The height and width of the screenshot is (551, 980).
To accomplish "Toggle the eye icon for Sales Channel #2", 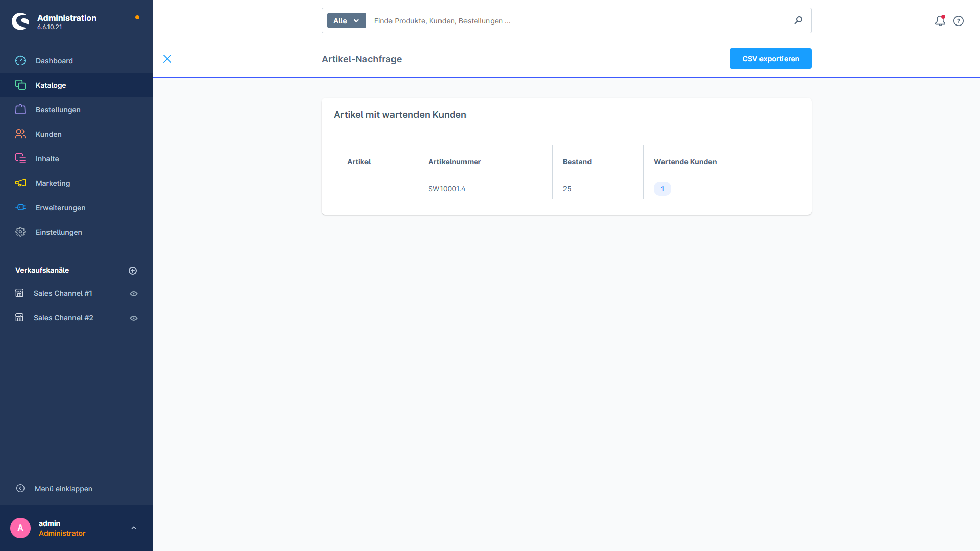I will point(134,318).
